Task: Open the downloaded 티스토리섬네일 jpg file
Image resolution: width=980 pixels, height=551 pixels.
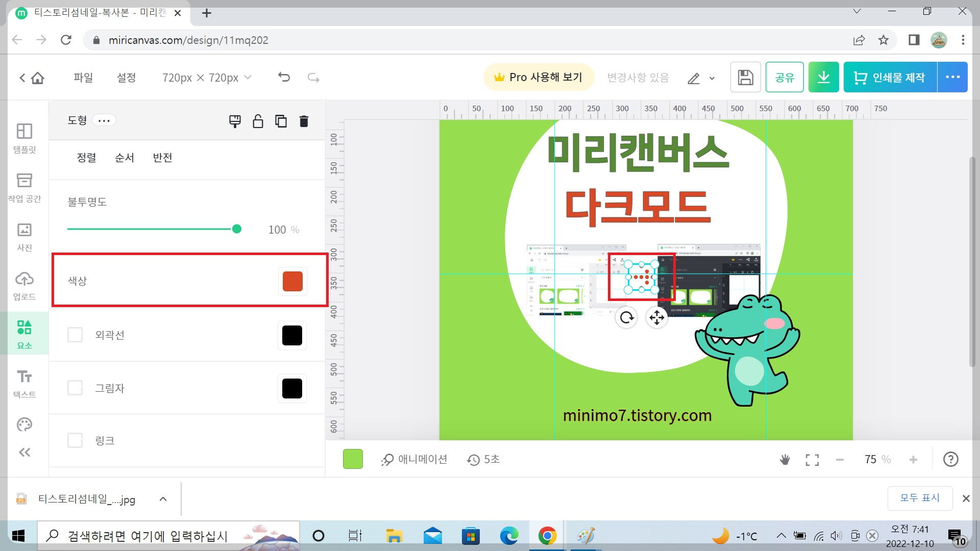Action: click(x=86, y=499)
